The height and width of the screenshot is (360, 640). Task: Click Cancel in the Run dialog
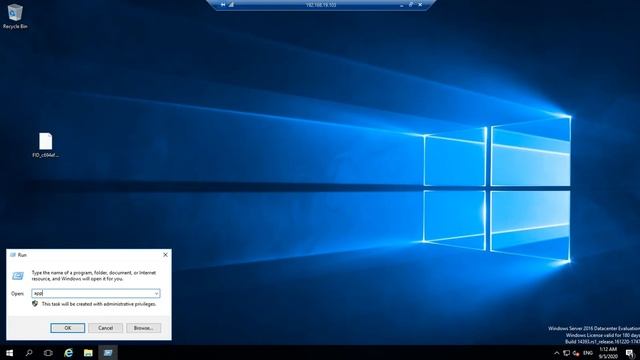(105, 328)
